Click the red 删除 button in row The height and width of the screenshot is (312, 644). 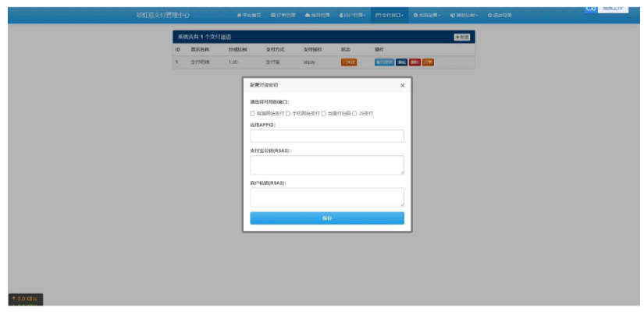pos(415,62)
